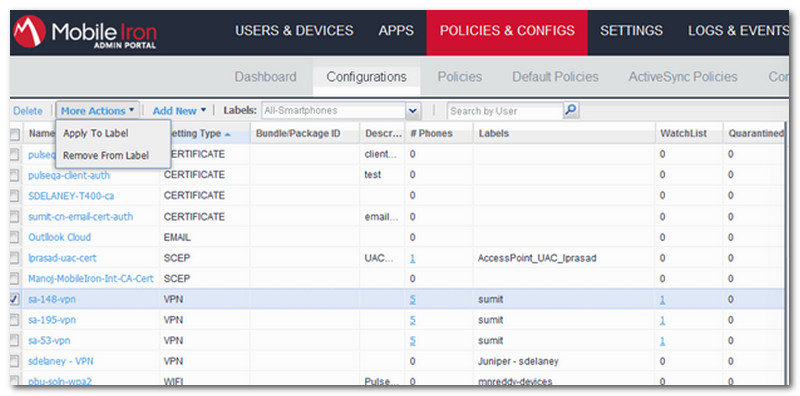Go to the Dashboard tab

click(x=265, y=77)
